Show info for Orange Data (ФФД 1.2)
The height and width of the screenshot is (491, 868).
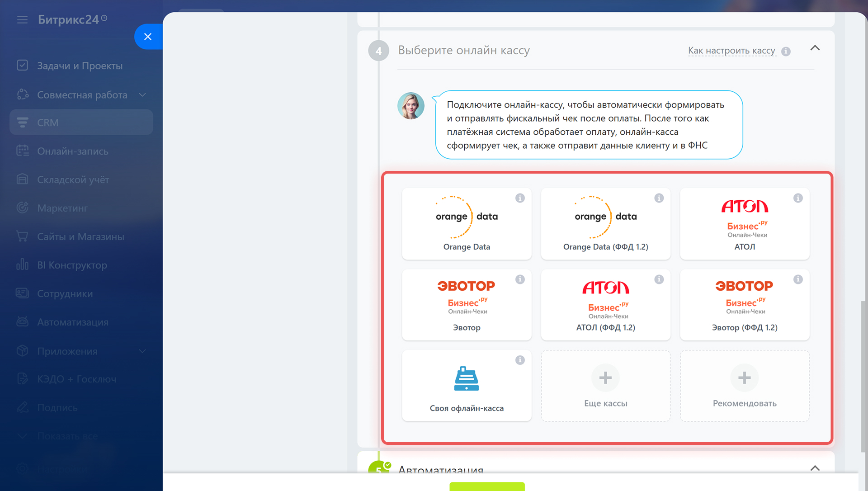tap(659, 198)
